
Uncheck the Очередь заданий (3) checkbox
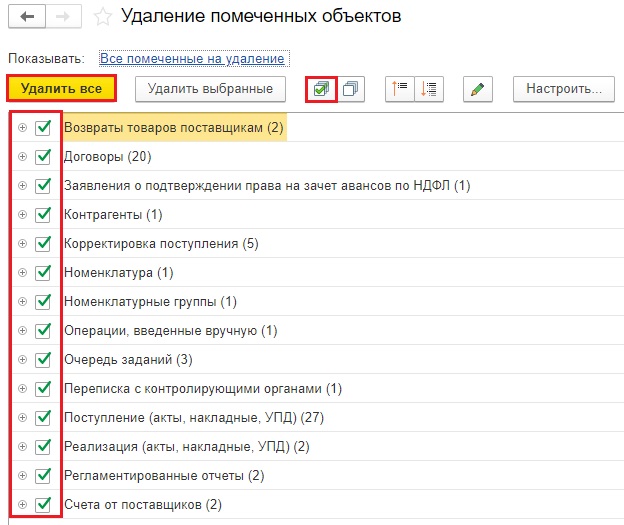[43, 360]
